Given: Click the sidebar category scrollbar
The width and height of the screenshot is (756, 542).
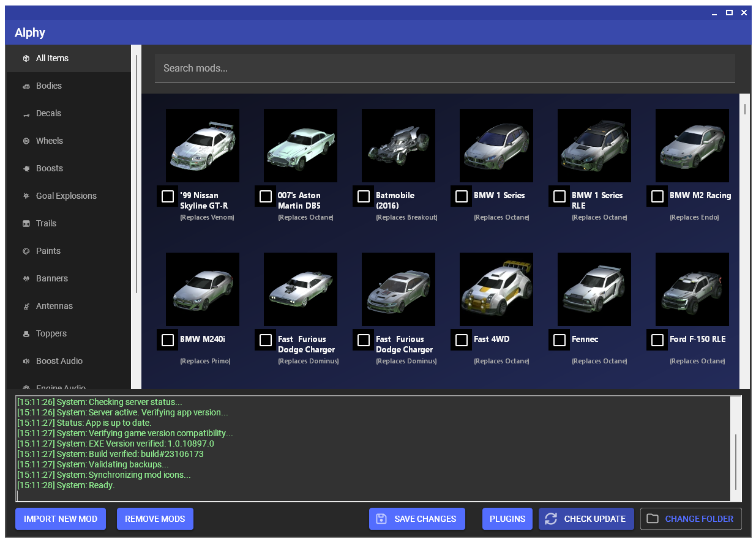Looking at the screenshot, I should coord(137,174).
